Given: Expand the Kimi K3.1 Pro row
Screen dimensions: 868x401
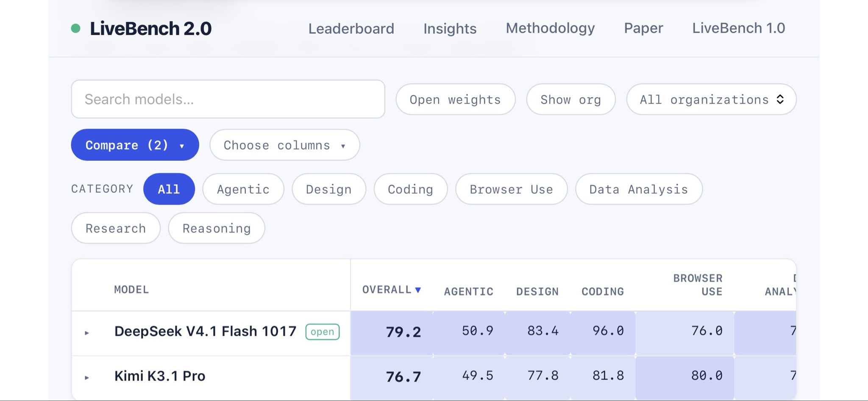Looking at the screenshot, I should coord(87,377).
